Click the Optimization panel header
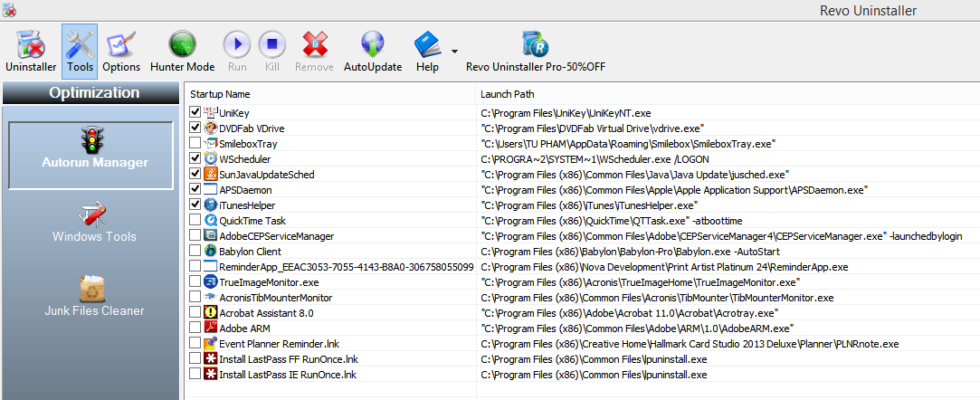Image resolution: width=980 pixels, height=400 pixels. pos(90,93)
